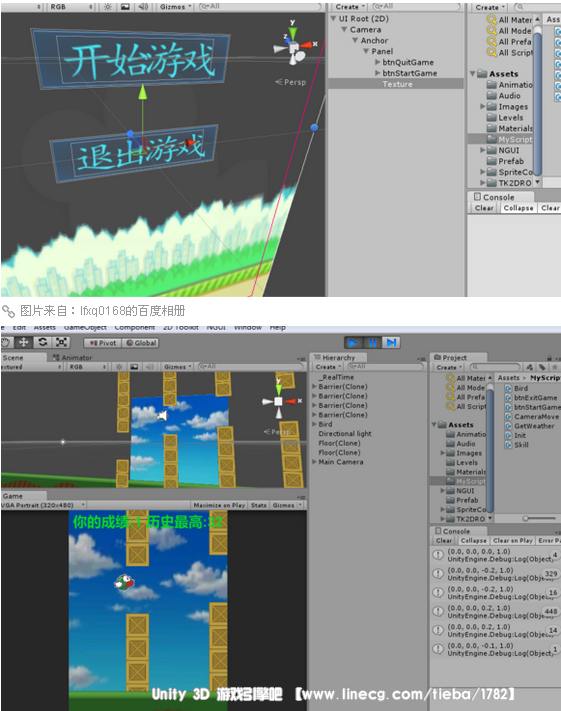Click the bird sprite in the Game view

click(124, 582)
